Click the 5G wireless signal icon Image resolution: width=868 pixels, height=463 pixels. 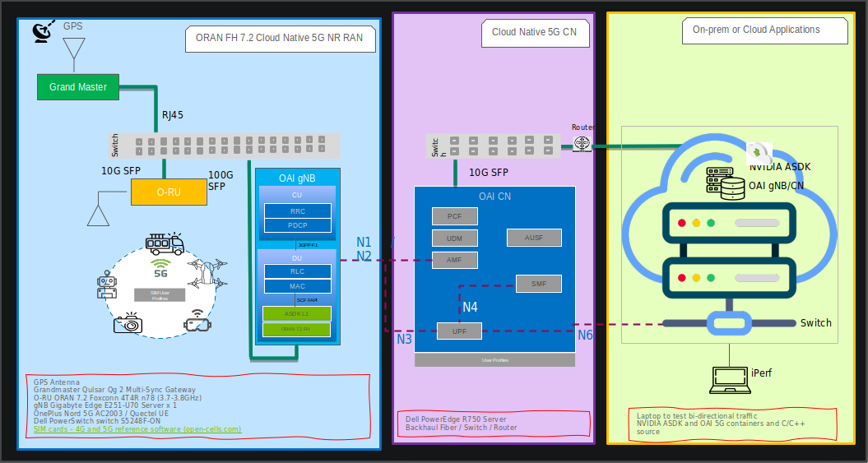tap(160, 269)
